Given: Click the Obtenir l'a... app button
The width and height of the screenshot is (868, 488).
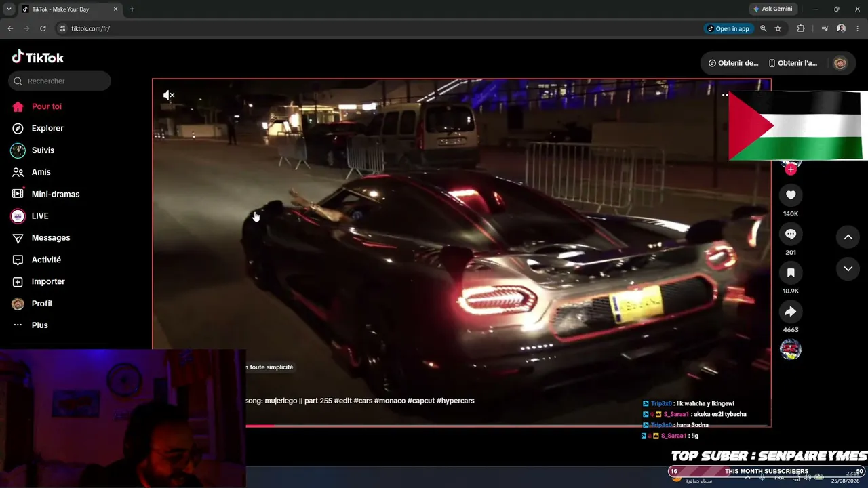Looking at the screenshot, I should 793,63.
